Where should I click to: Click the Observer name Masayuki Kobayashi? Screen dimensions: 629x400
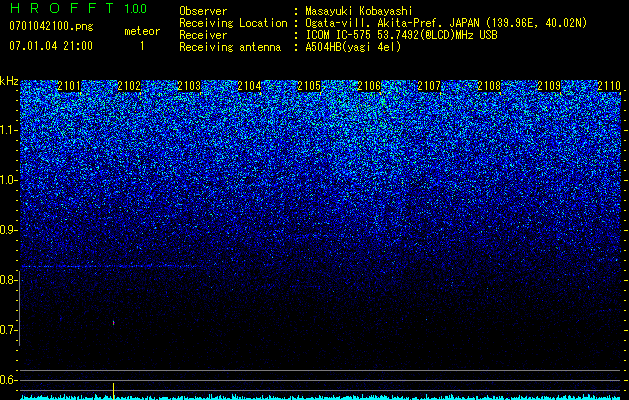(359, 11)
